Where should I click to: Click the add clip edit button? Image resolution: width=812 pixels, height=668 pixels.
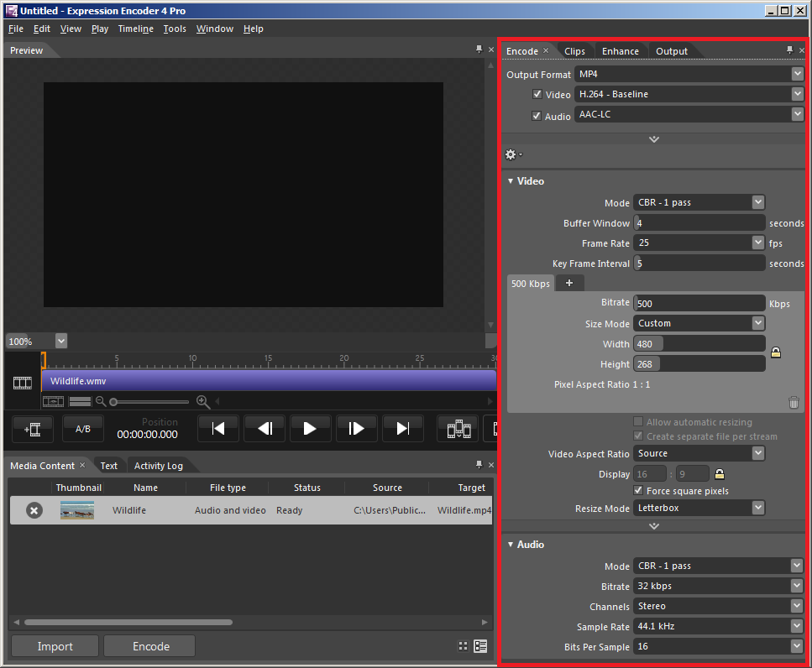[x=33, y=429]
